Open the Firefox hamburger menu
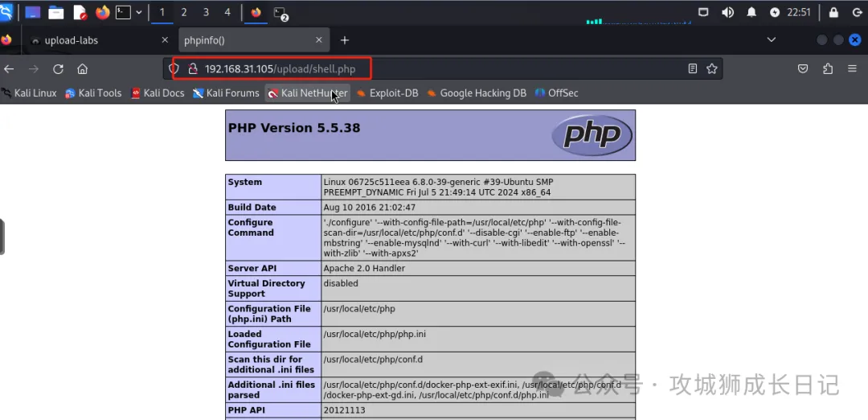The width and height of the screenshot is (868, 420). click(x=853, y=69)
